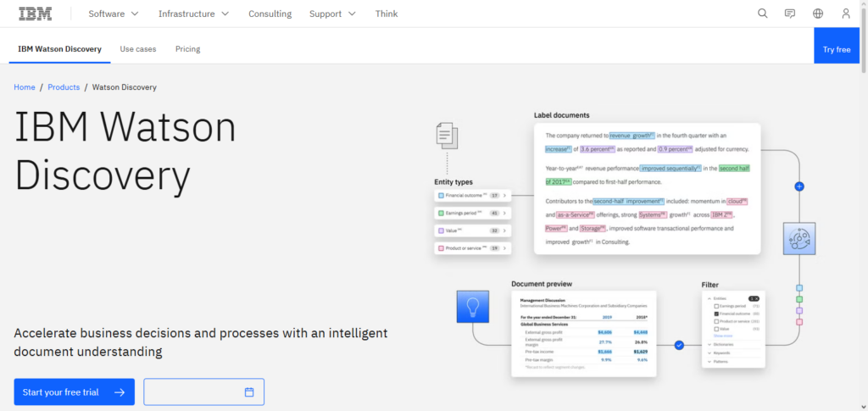Open the Consulting menu item
The width and height of the screenshot is (868, 411).
point(270,14)
